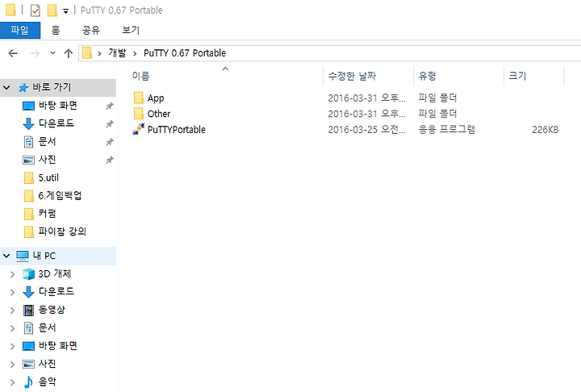The width and height of the screenshot is (581, 392).
Task: Click the address bar folder icon
Action: click(x=87, y=53)
